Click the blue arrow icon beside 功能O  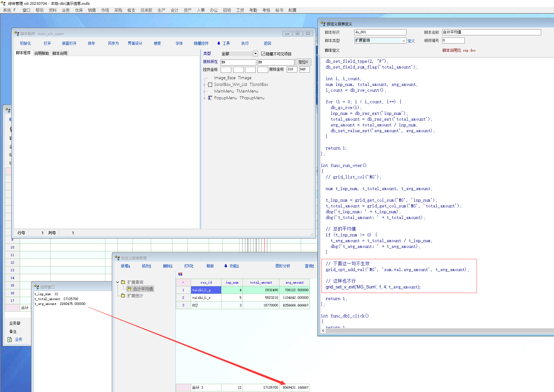point(226,266)
